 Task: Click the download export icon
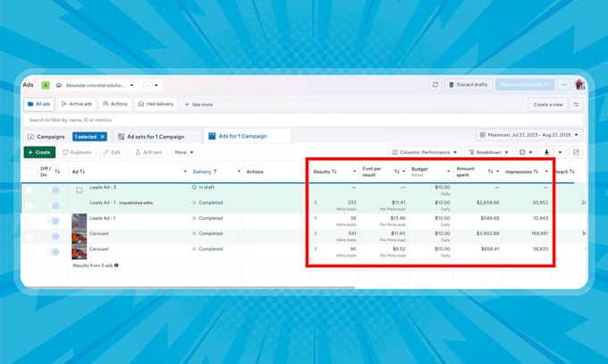click(546, 152)
